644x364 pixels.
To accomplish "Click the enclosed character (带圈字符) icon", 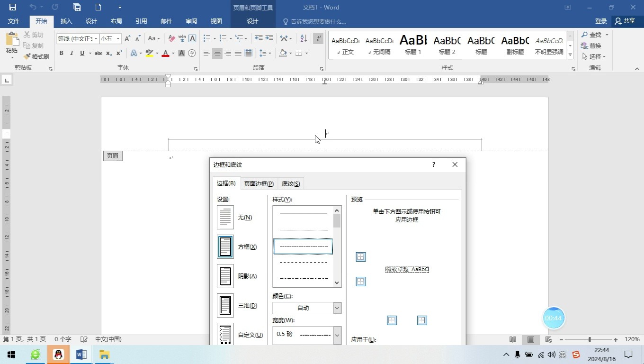I will (192, 53).
